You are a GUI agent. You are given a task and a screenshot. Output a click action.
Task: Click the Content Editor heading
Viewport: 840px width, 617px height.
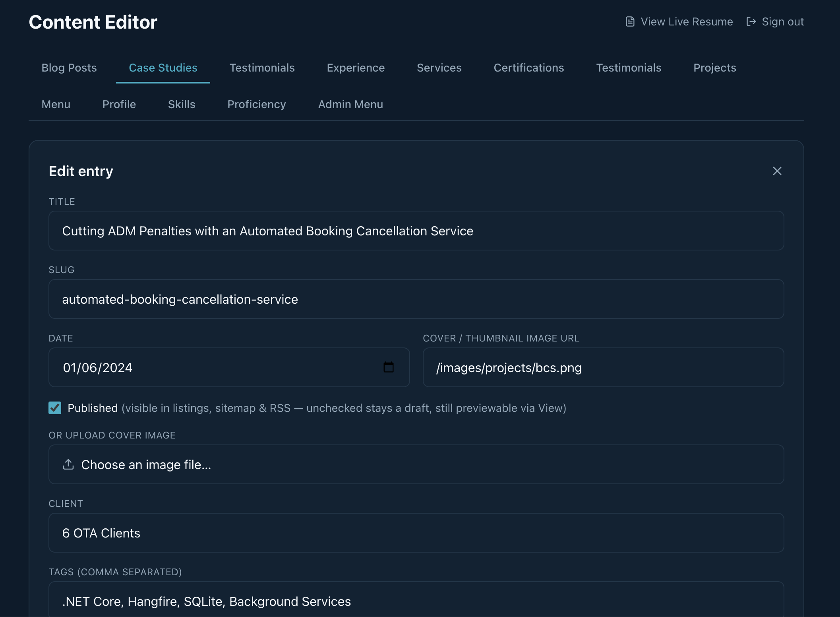(x=93, y=22)
